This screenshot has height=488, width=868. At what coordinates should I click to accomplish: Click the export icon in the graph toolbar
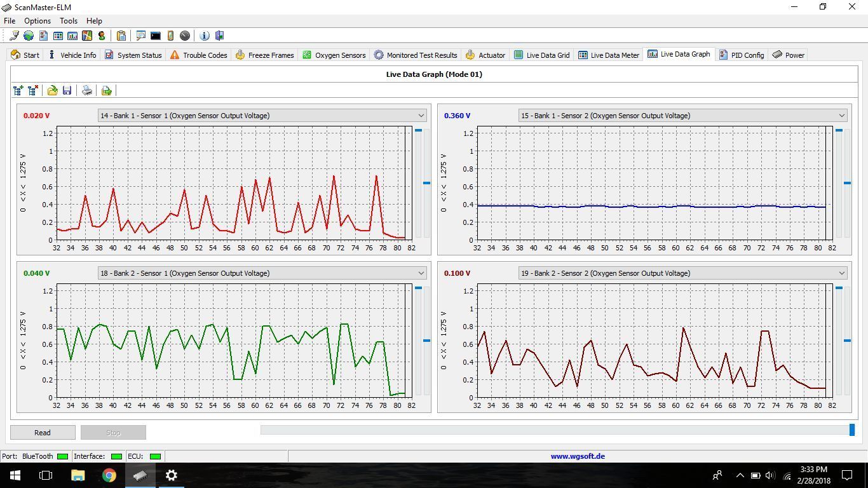coord(106,91)
